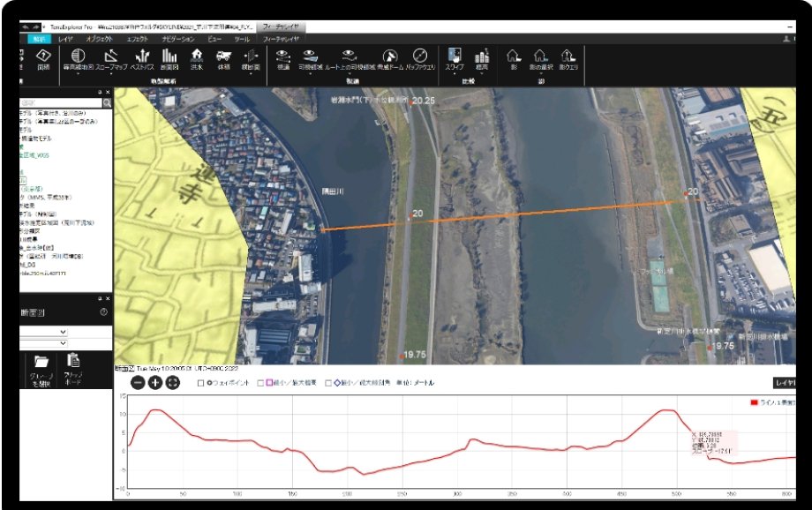Pin the layer tree panel
The width and height of the screenshot is (812, 510).
(100, 92)
